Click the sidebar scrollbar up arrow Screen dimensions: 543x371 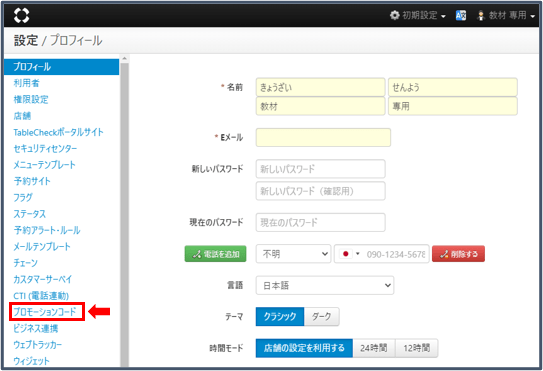tap(124, 59)
